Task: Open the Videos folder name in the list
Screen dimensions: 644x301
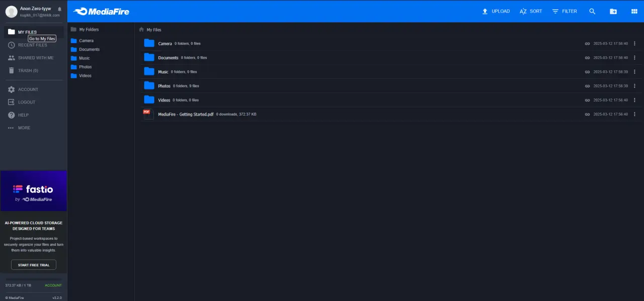Action: [164, 100]
